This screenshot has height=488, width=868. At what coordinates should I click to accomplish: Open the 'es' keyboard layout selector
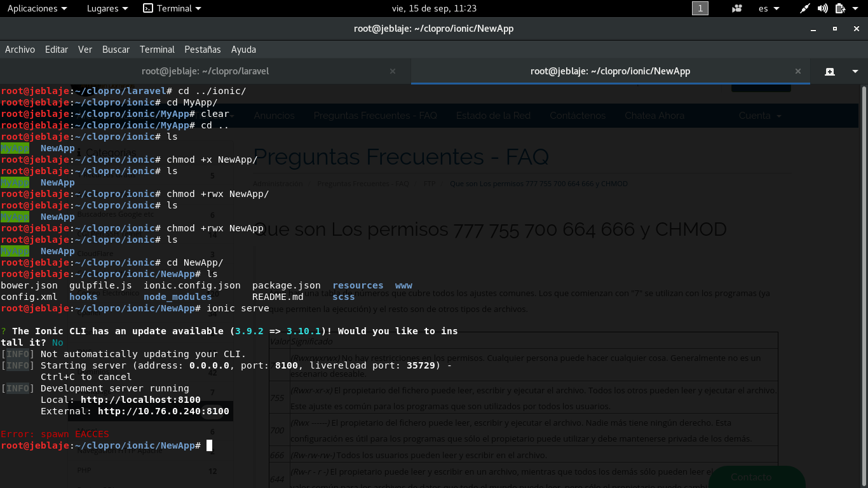pyautogui.click(x=770, y=8)
